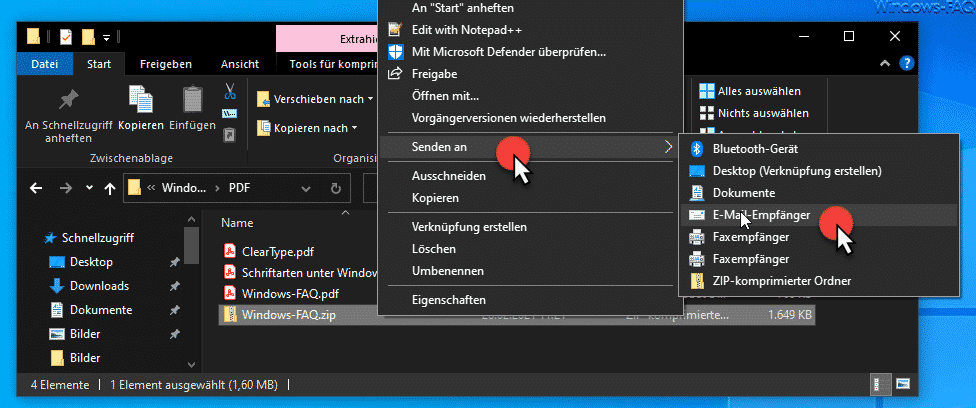
Task: Send to Bluetooth-Gerät
Action: [x=819, y=149]
